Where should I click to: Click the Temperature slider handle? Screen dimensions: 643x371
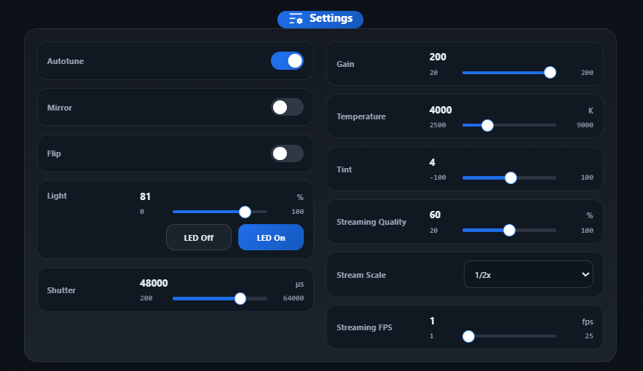coord(487,125)
